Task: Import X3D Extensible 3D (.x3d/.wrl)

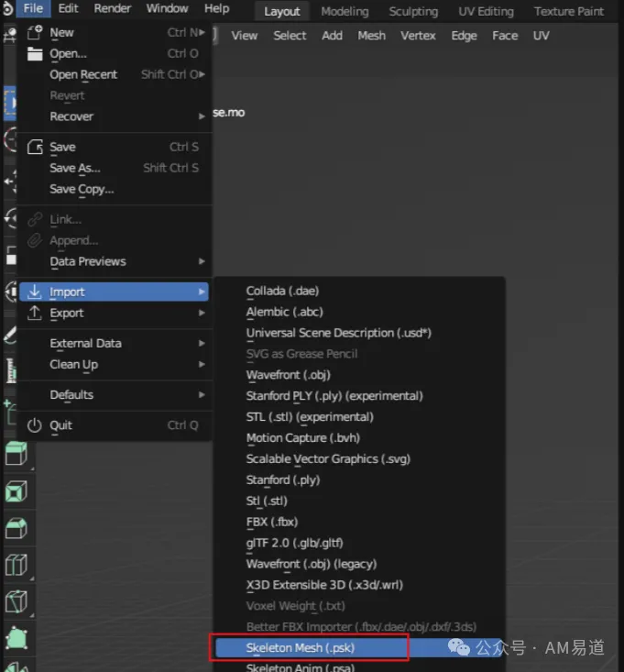Action: coord(324,585)
